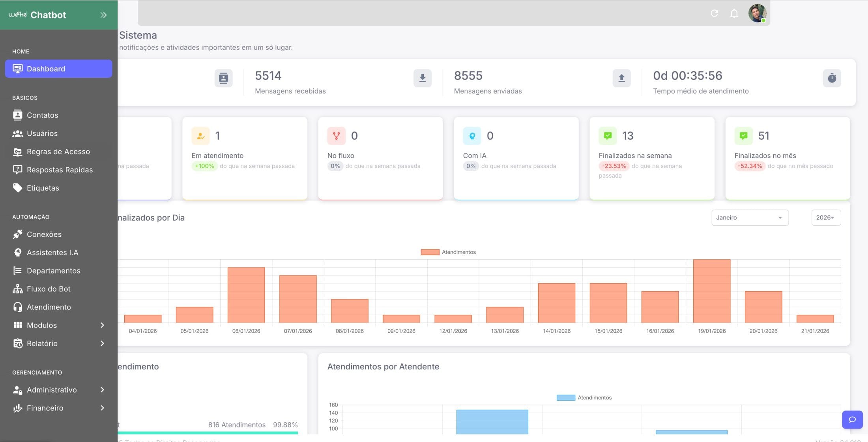Click the refresh icon in top bar

click(x=714, y=13)
